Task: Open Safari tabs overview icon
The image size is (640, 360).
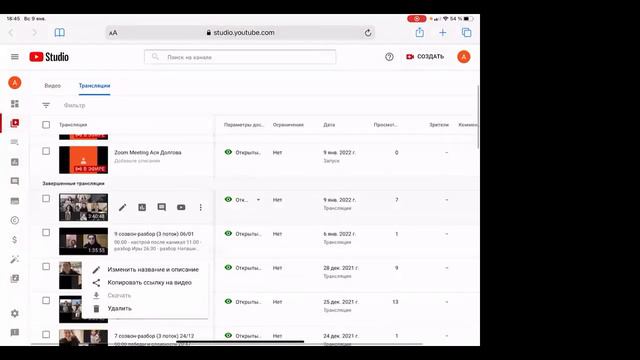Action: point(466,32)
